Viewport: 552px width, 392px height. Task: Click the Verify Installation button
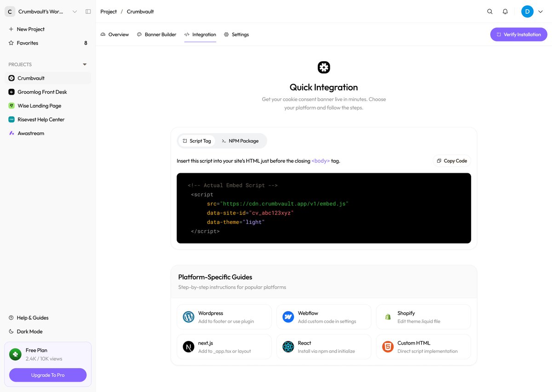coord(519,34)
